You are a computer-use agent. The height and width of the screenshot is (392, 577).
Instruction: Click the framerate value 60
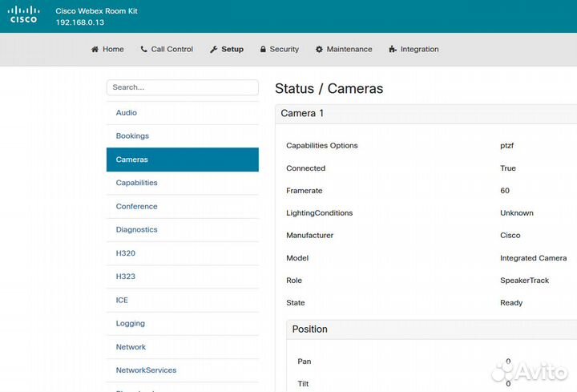pyautogui.click(x=505, y=191)
